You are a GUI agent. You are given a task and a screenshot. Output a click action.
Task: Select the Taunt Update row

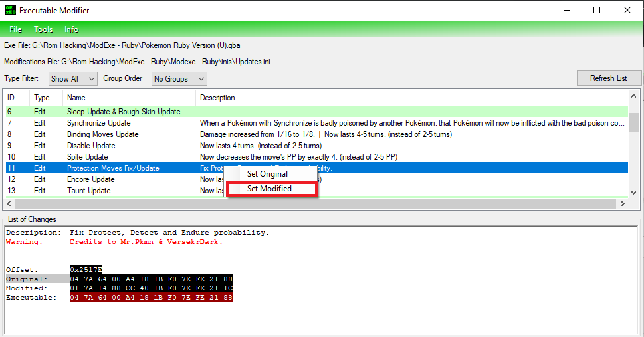(89, 191)
